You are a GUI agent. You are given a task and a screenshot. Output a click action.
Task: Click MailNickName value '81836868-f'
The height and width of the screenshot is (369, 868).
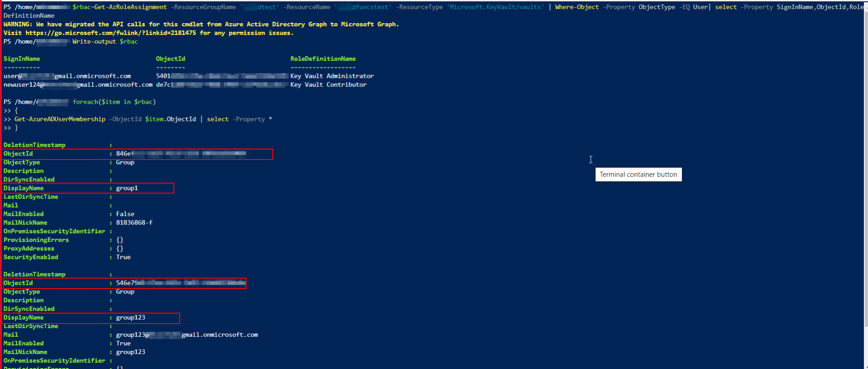134,223
